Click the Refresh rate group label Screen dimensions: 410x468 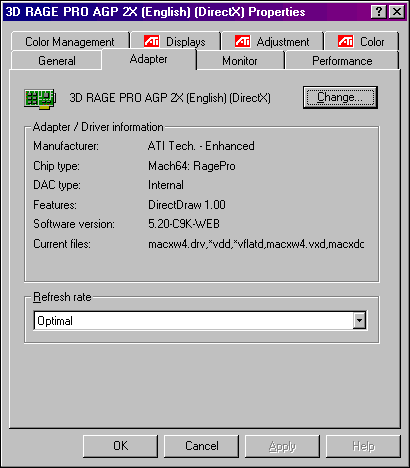point(62,297)
